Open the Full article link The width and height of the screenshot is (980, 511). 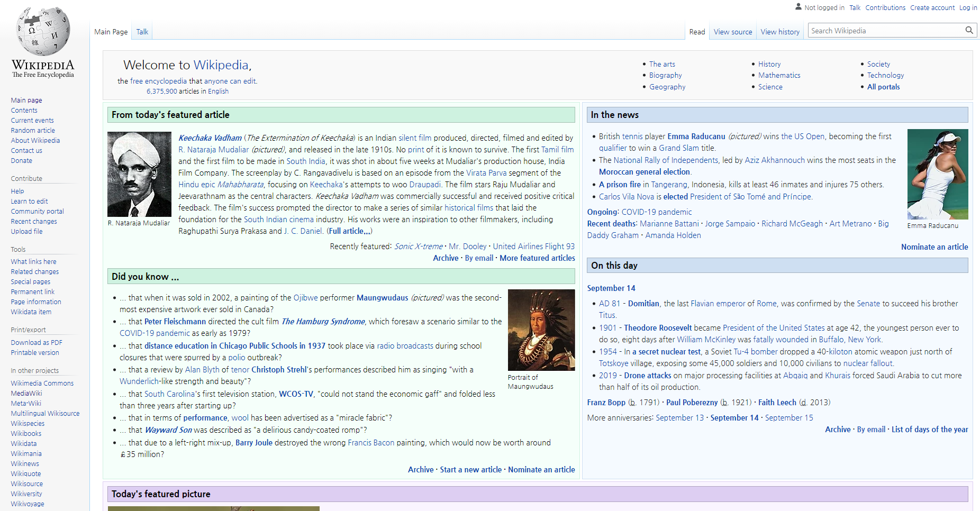tap(349, 231)
